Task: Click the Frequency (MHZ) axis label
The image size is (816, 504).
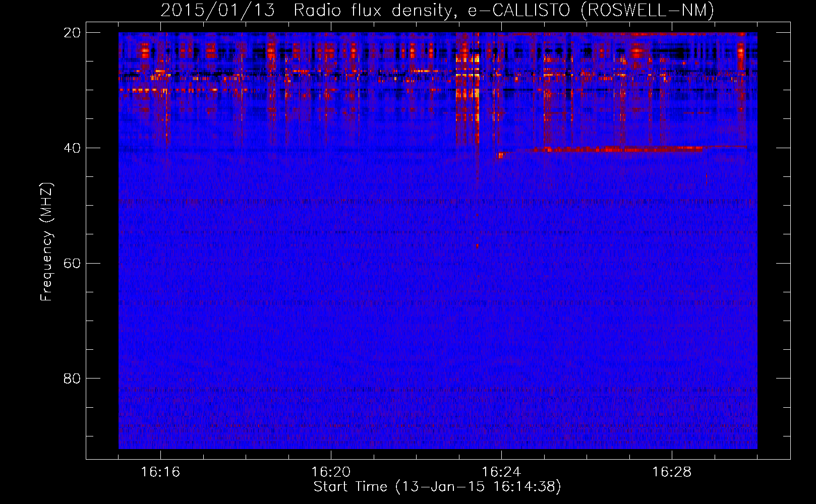Action: click(x=46, y=242)
